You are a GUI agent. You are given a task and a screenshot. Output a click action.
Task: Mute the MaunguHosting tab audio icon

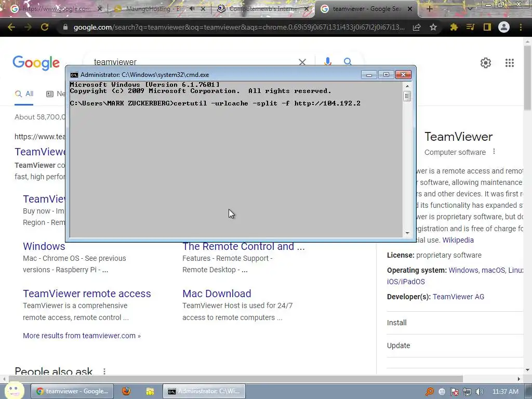pos(192,9)
